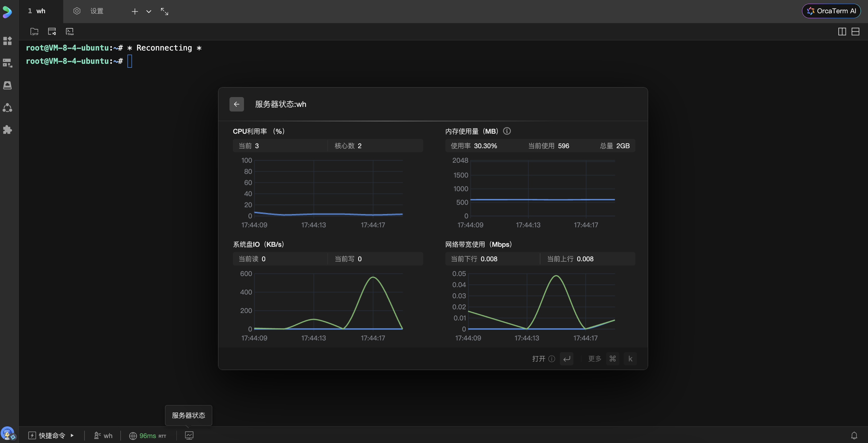The height and width of the screenshot is (443, 868).
Task: Launch the OrcaTerm AI button
Action: tap(831, 11)
